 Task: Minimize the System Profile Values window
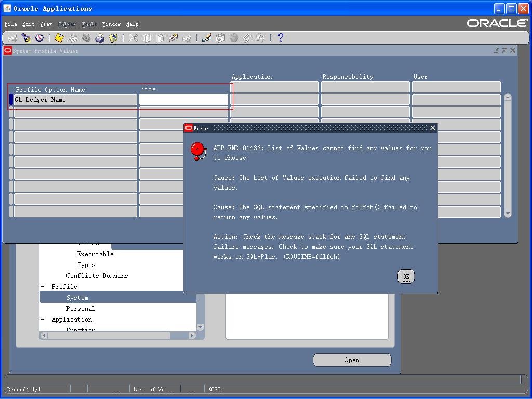click(496, 50)
